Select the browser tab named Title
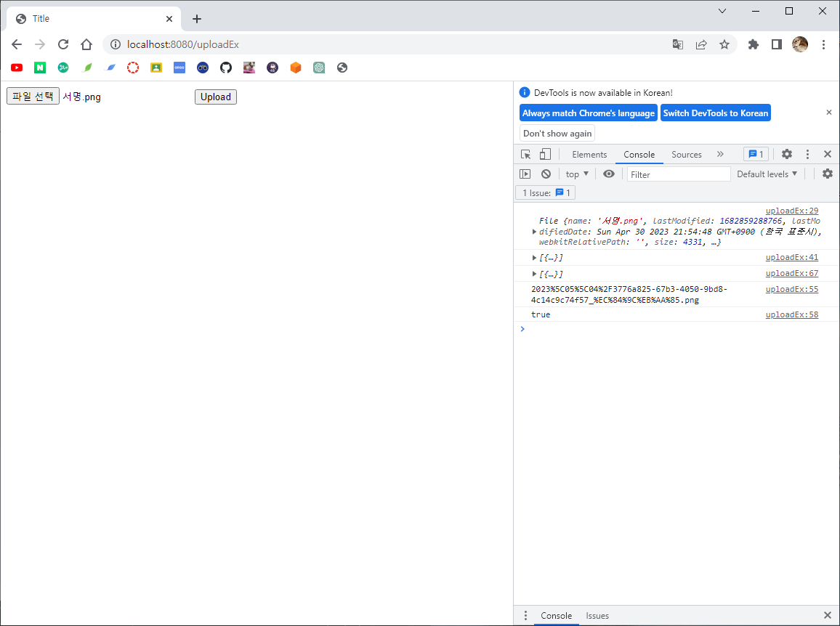The image size is (840, 626). (94, 19)
